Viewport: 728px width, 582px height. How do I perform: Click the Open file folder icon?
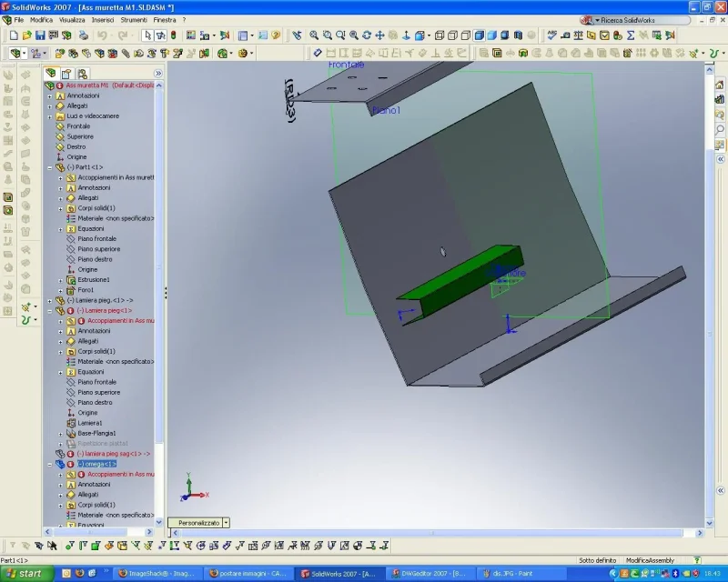pyautogui.click(x=27, y=35)
